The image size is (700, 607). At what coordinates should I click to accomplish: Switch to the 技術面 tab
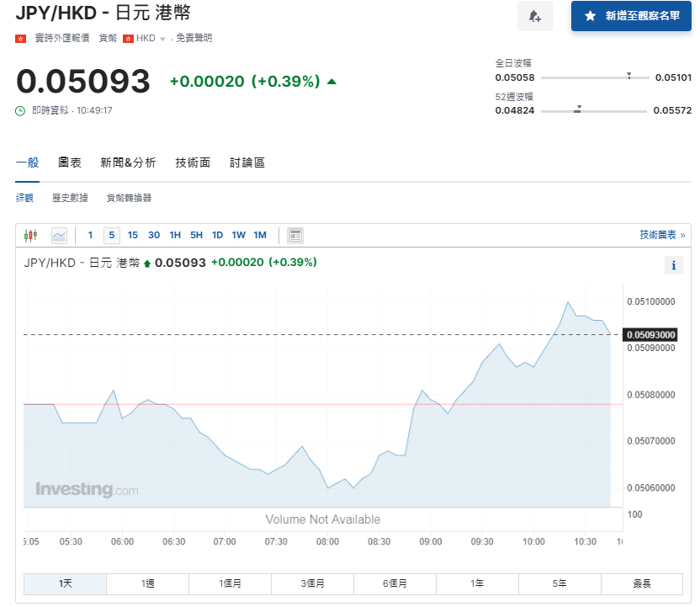193,162
